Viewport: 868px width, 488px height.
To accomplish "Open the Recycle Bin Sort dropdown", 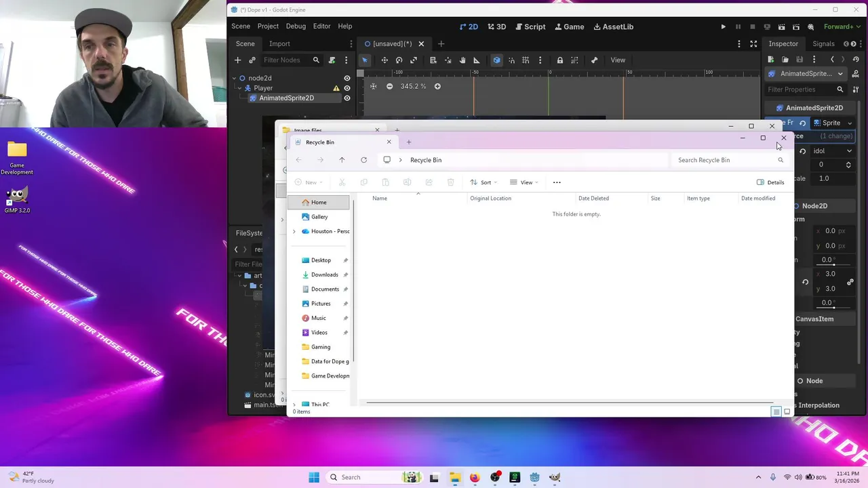I will 484,182.
